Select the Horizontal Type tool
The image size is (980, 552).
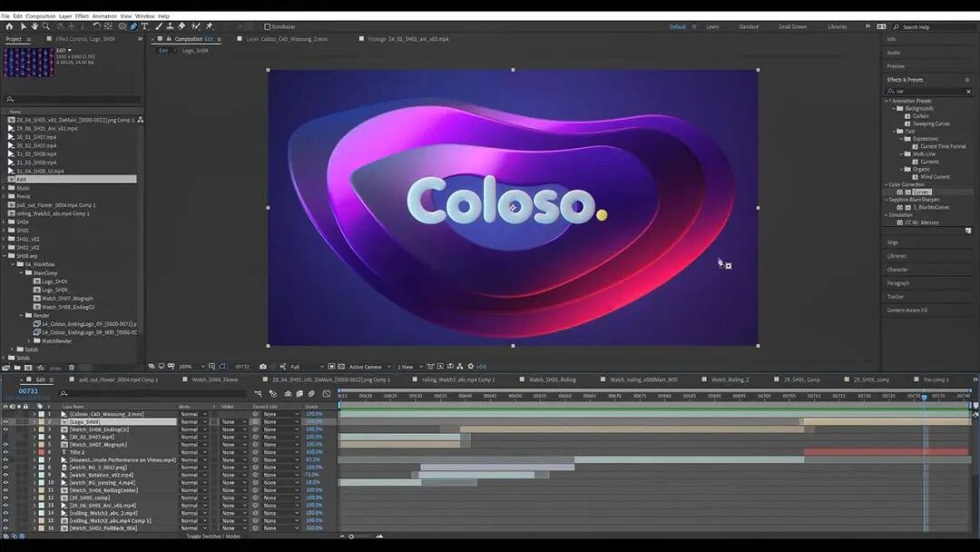click(144, 26)
